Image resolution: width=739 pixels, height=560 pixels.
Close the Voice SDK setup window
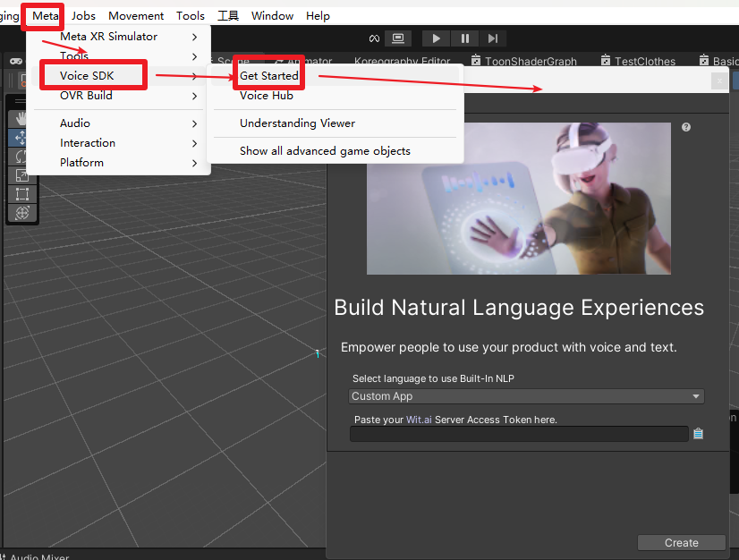[x=719, y=81]
